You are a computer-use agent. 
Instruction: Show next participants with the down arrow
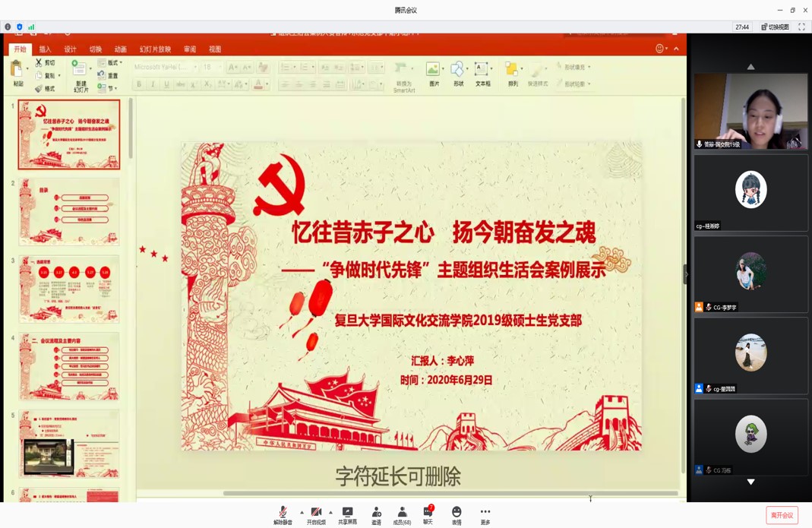(x=750, y=482)
